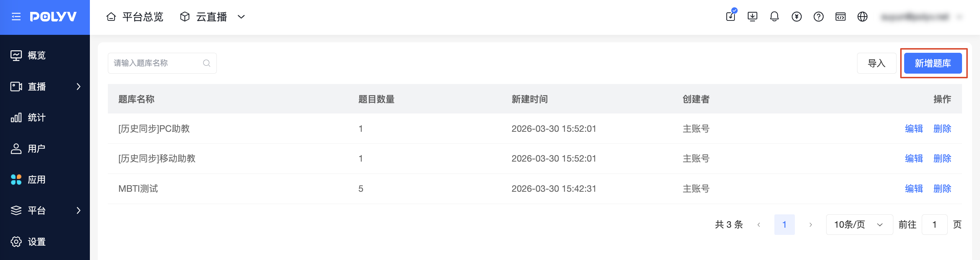Open the download center icon
The image size is (980, 260).
pyautogui.click(x=752, y=17)
